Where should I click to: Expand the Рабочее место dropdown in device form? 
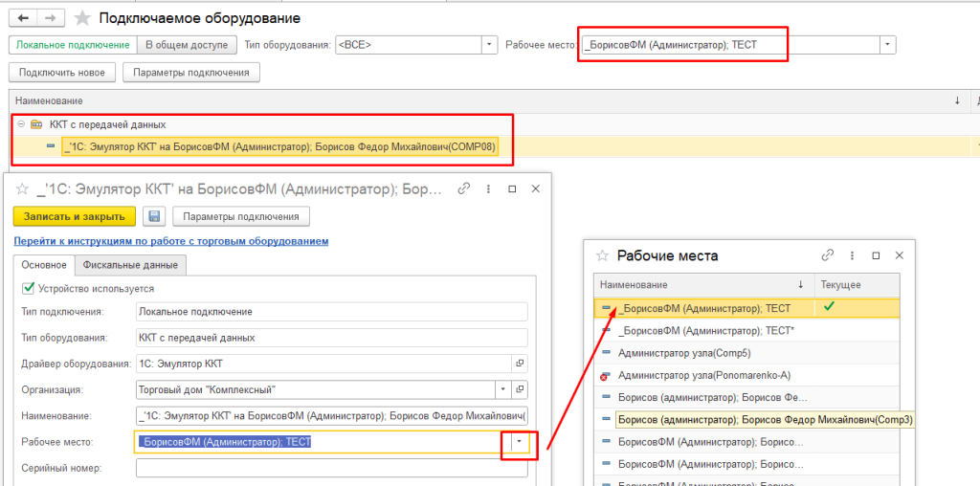tap(519, 442)
